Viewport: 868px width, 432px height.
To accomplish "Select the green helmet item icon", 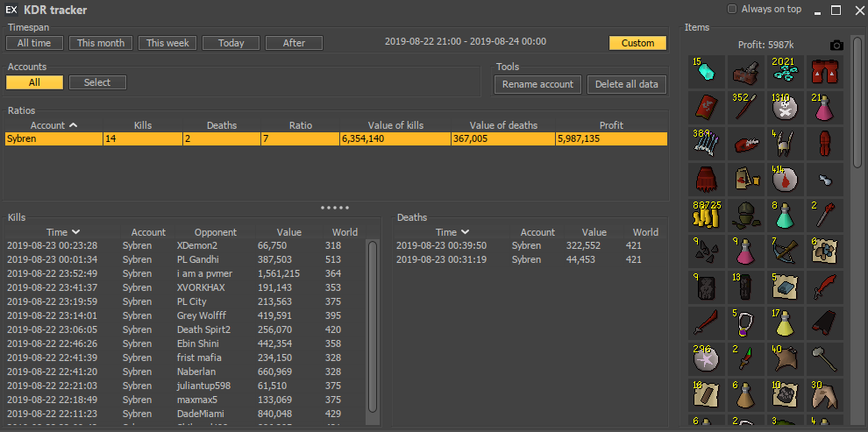I will coord(746,214).
